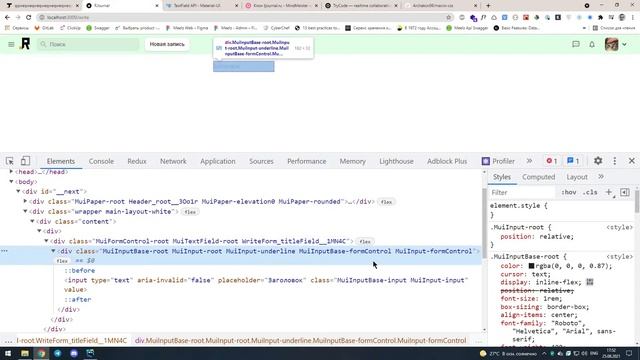640x360 pixels.
Task: Open Chrome from the Windows taskbar
Action: click(x=41, y=353)
